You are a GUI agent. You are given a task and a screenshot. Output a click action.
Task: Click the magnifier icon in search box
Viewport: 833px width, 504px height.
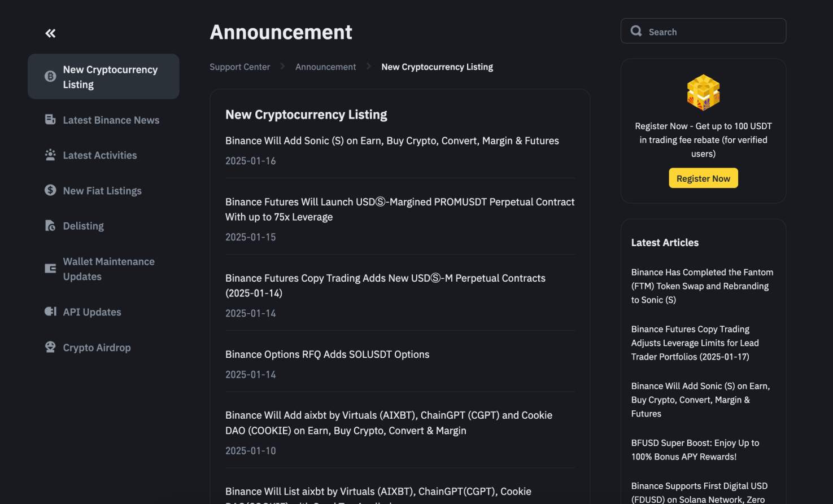[636, 31]
